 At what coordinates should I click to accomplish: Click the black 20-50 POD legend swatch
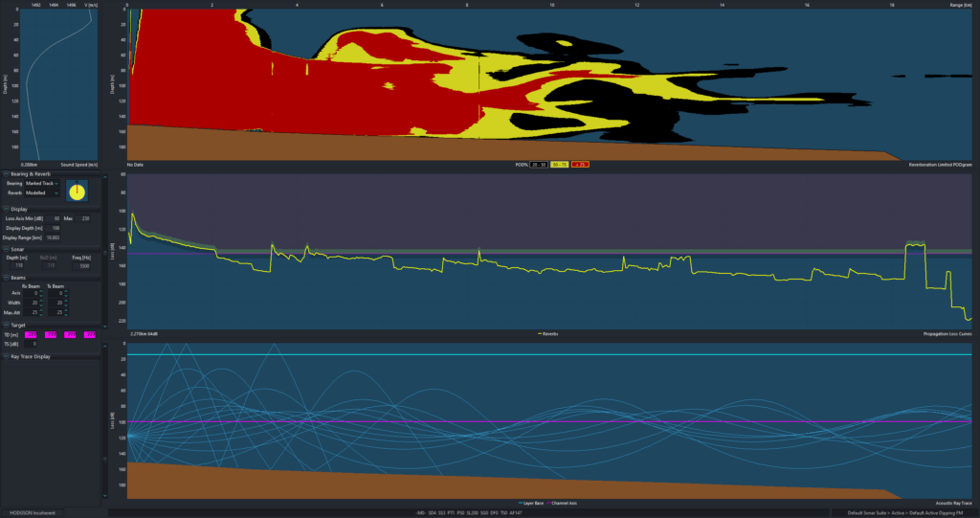pyautogui.click(x=538, y=165)
